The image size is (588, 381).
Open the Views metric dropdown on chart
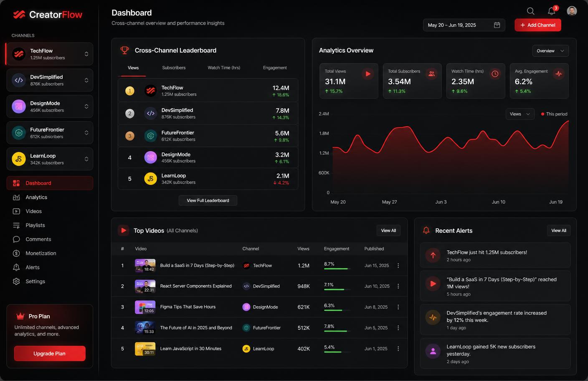click(x=520, y=114)
